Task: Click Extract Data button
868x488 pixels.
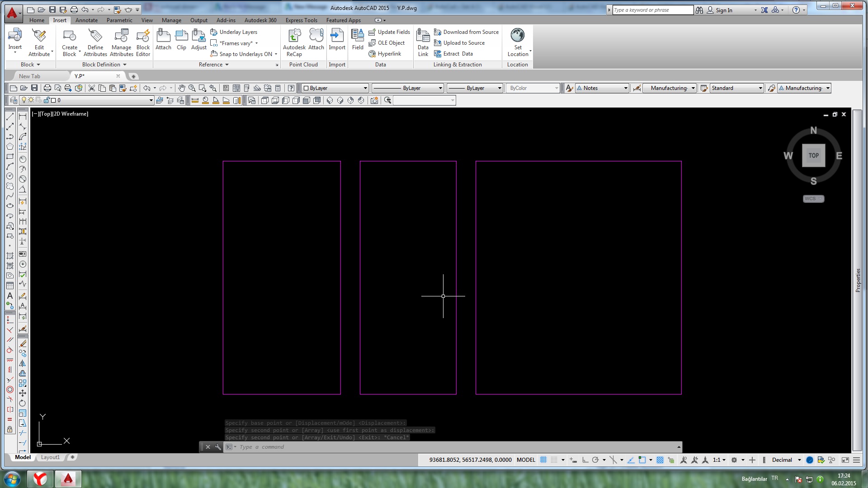Action: 453,54
